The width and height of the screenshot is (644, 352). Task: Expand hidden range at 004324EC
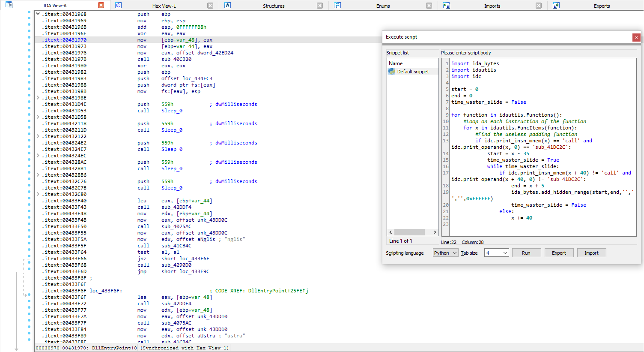[38, 156]
